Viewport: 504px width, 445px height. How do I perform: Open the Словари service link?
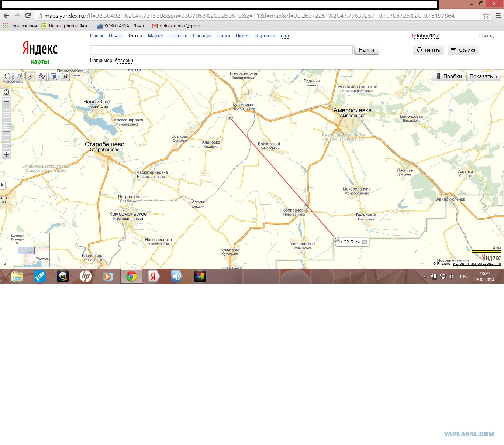pos(202,36)
